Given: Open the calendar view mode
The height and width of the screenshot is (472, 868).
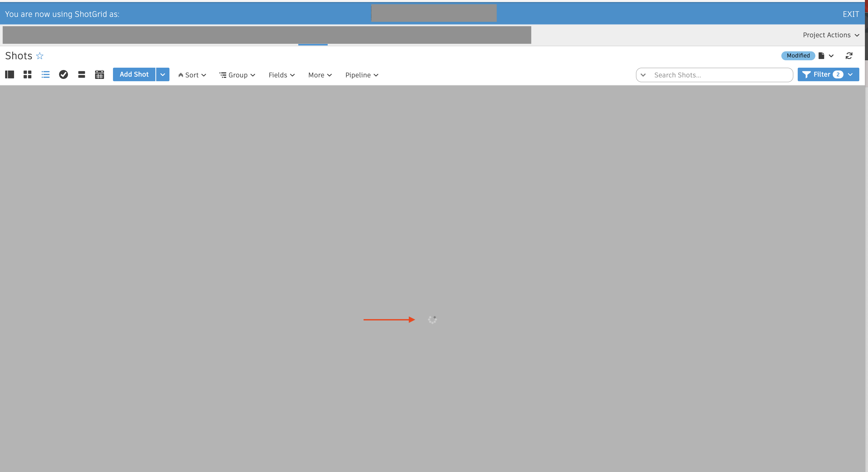Looking at the screenshot, I should pyautogui.click(x=99, y=74).
